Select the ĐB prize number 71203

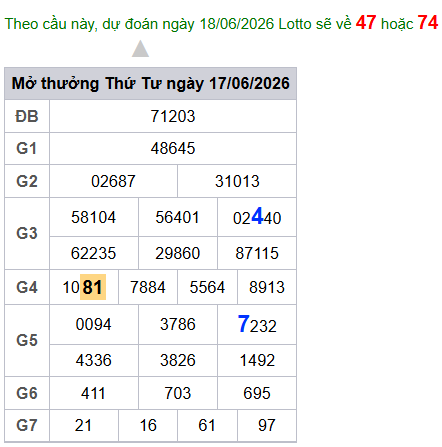[x=173, y=116]
